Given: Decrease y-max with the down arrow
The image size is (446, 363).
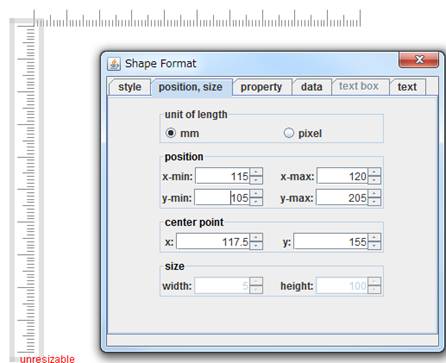Looking at the screenshot, I should (374, 202).
